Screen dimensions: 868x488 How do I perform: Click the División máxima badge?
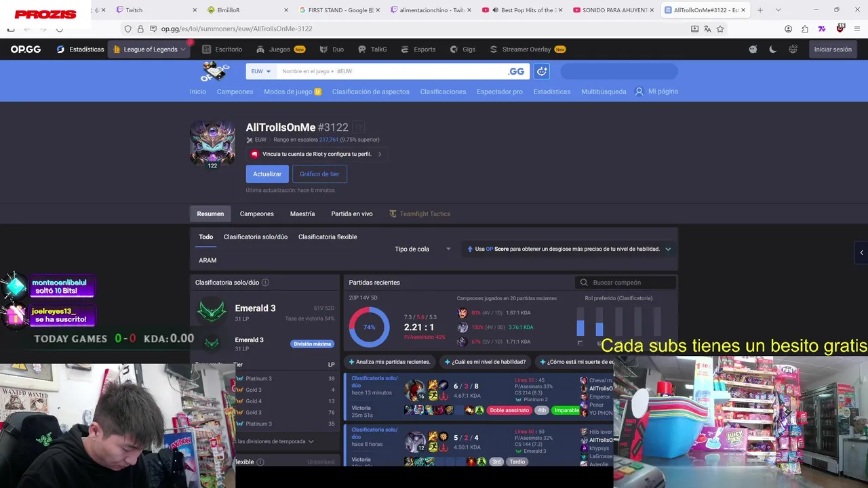312,344
